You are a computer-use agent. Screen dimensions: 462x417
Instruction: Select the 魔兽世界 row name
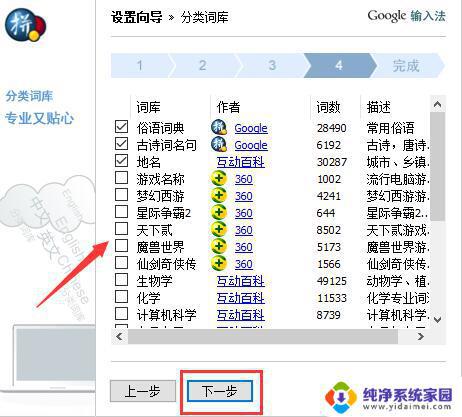pyautogui.click(x=160, y=247)
